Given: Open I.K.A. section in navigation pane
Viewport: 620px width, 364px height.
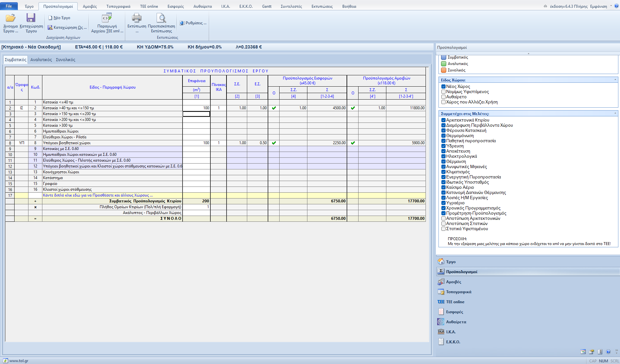Looking at the screenshot, I should click(x=451, y=332).
